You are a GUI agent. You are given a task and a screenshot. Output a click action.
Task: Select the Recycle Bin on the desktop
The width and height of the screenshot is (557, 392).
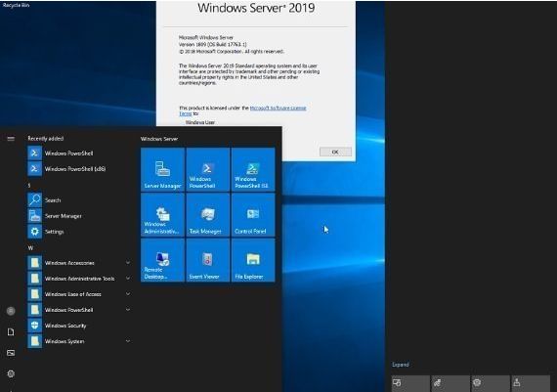tap(16, 5)
